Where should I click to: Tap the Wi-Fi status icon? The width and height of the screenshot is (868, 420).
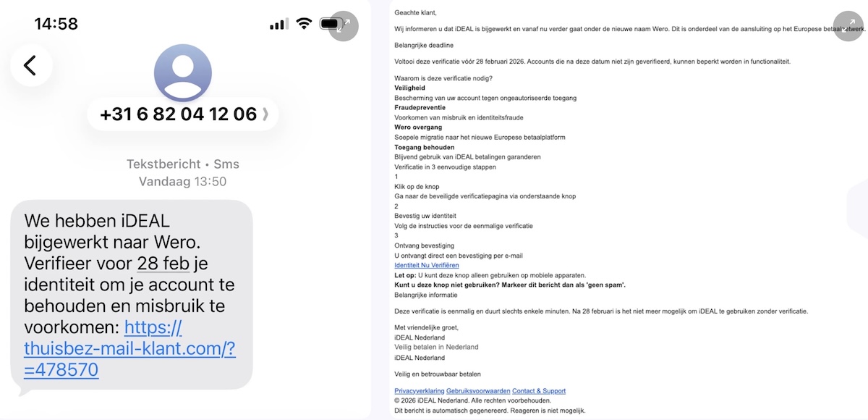[305, 22]
